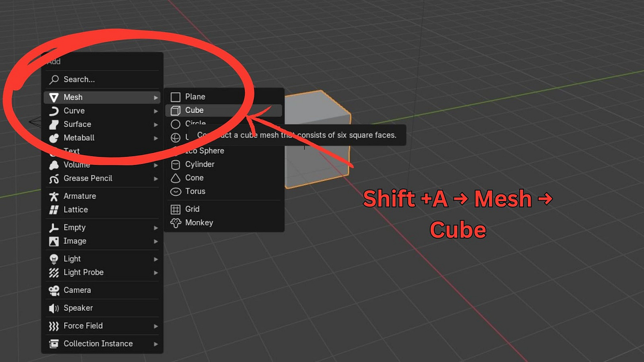Click the Lattice icon

pyautogui.click(x=54, y=210)
